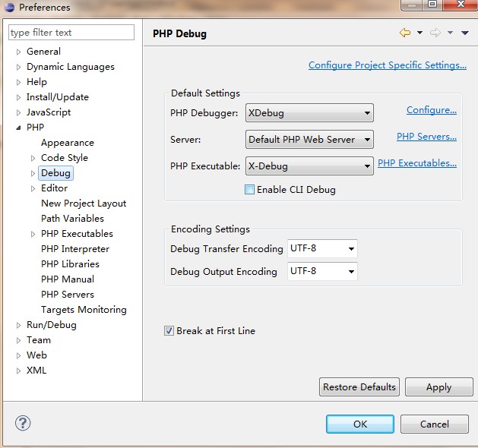Click the Preferences window Eclipse icon
Image resolution: width=478 pixels, height=448 pixels.
9,7
